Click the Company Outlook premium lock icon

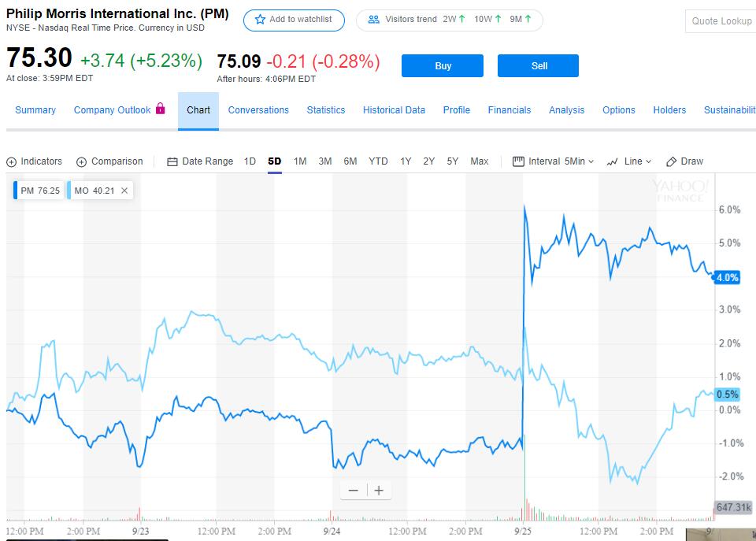161,109
